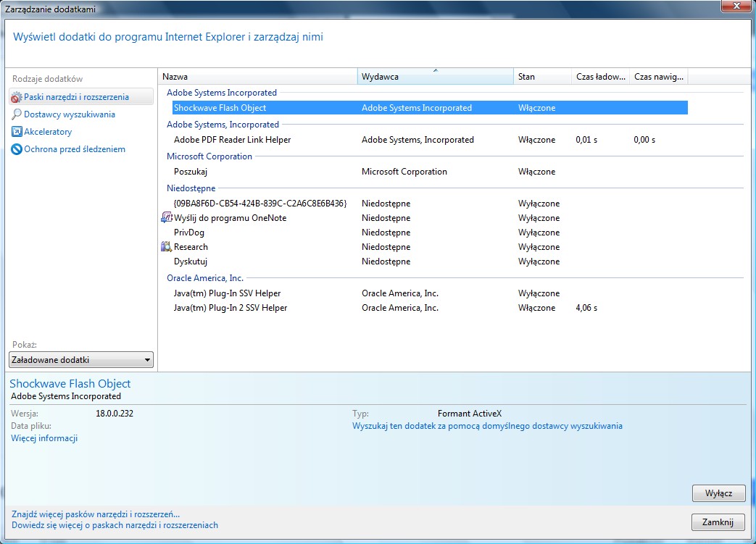Sort by the Stan column header
Screen dimensions: 756x544
542,77
